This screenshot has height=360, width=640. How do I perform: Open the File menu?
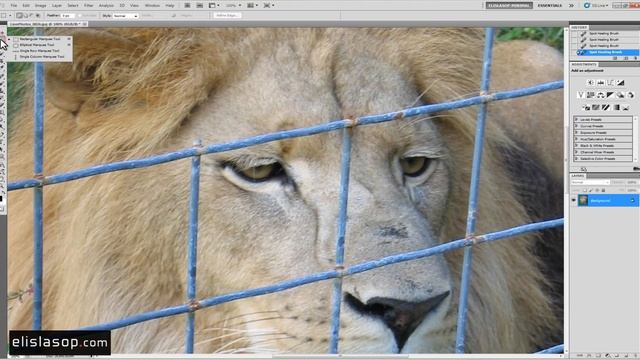13,6
